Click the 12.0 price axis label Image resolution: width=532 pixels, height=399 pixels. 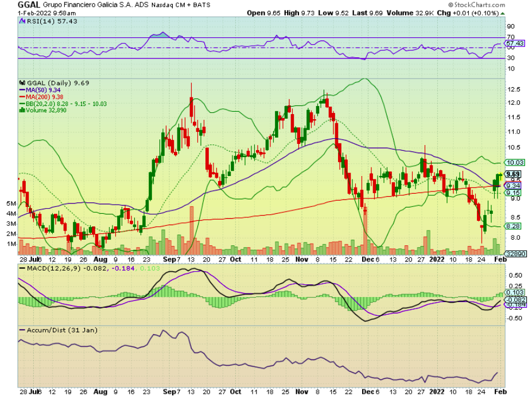514,103
